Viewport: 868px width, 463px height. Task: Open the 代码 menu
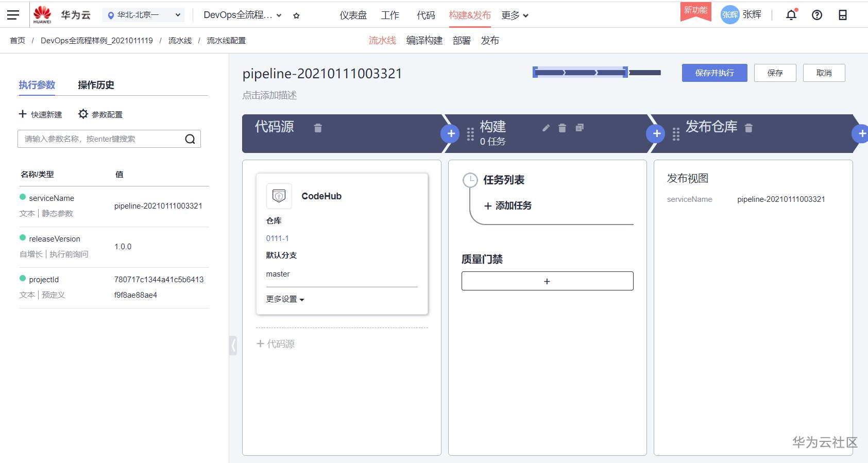[426, 15]
